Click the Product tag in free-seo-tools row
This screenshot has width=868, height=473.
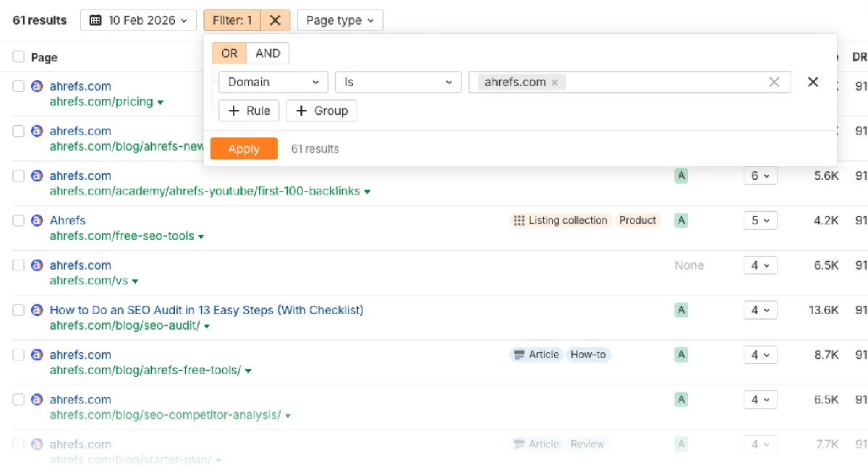click(637, 221)
